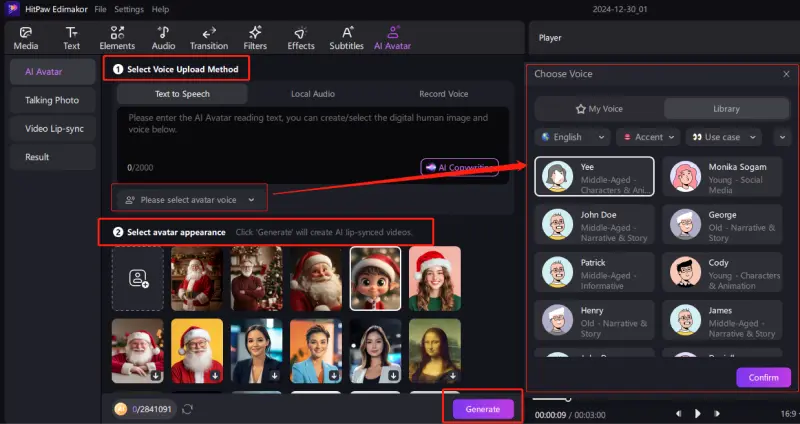Image resolution: width=800 pixels, height=424 pixels.
Task: Expand the English language dropdown
Action: (573, 137)
